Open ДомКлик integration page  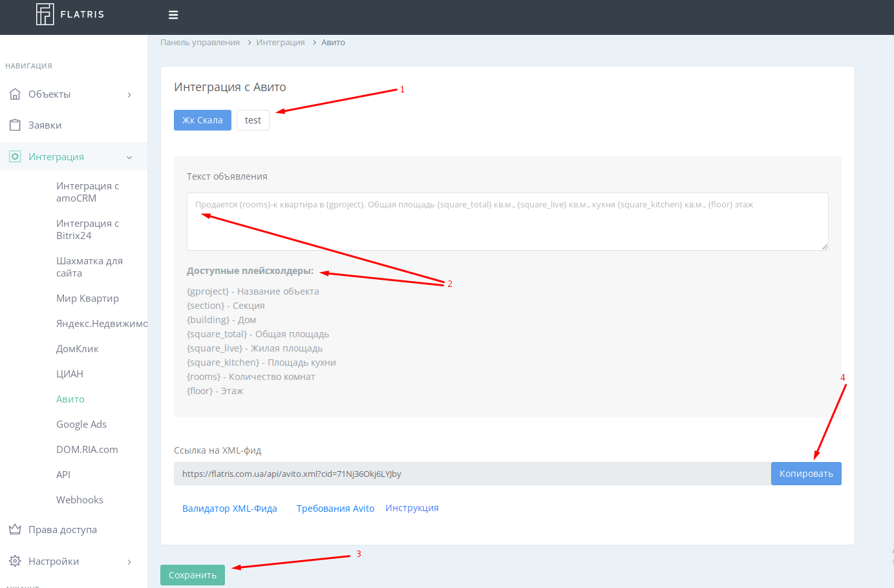tap(78, 349)
